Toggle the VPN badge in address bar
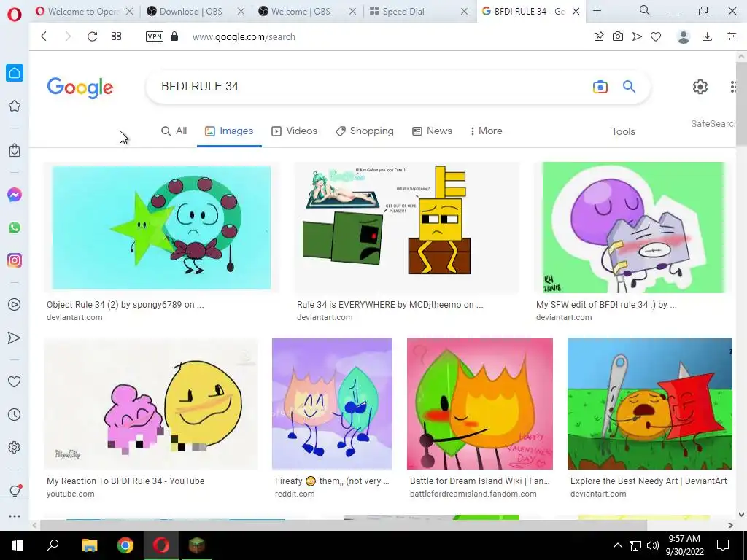The image size is (747, 560). coord(155,36)
